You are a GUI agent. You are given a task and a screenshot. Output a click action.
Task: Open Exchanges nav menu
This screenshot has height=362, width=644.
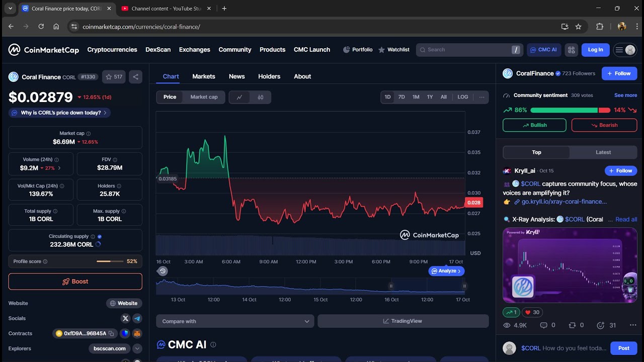(194, 50)
